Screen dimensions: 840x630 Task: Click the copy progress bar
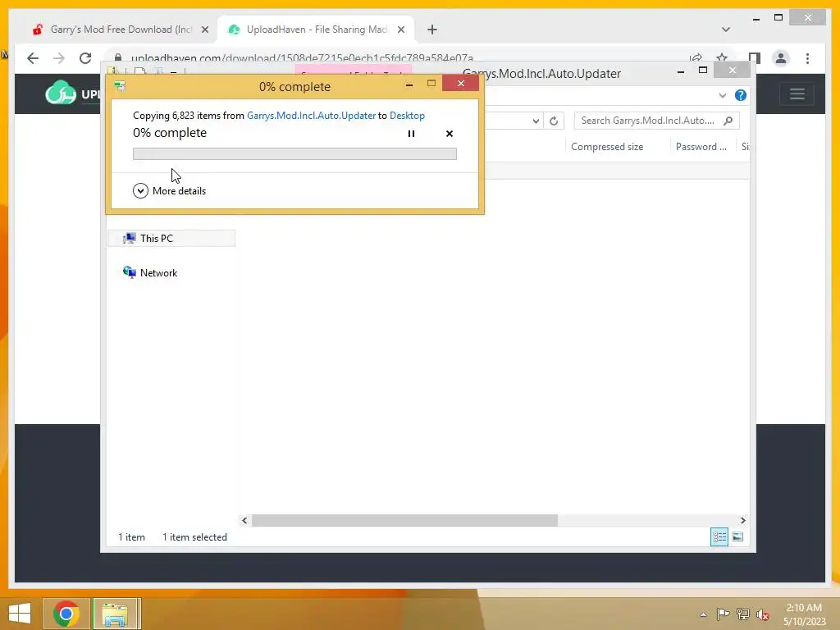click(x=294, y=154)
